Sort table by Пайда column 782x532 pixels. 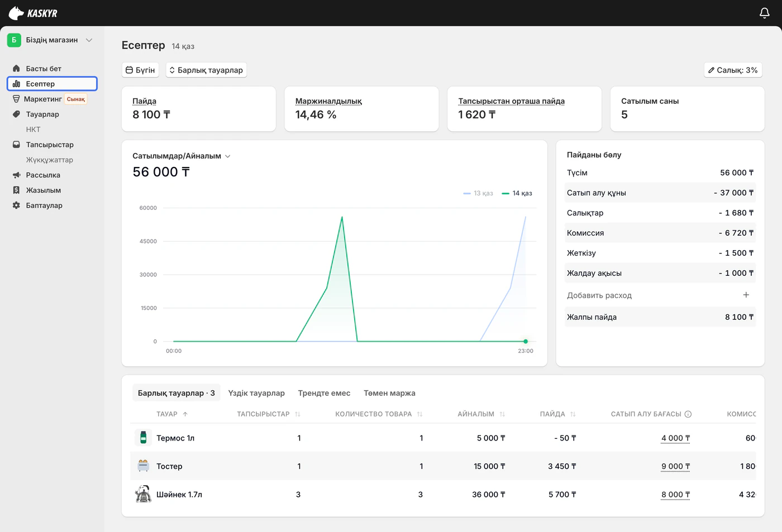click(573, 414)
